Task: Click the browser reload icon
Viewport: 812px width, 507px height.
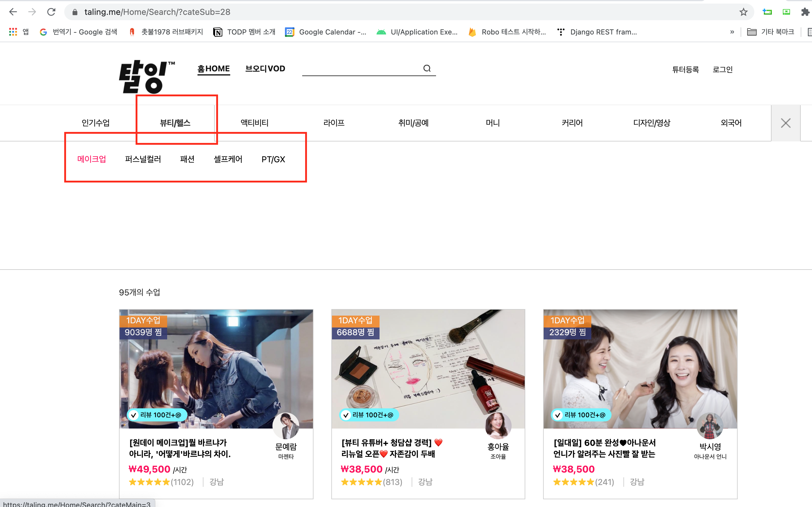Action: click(x=51, y=12)
